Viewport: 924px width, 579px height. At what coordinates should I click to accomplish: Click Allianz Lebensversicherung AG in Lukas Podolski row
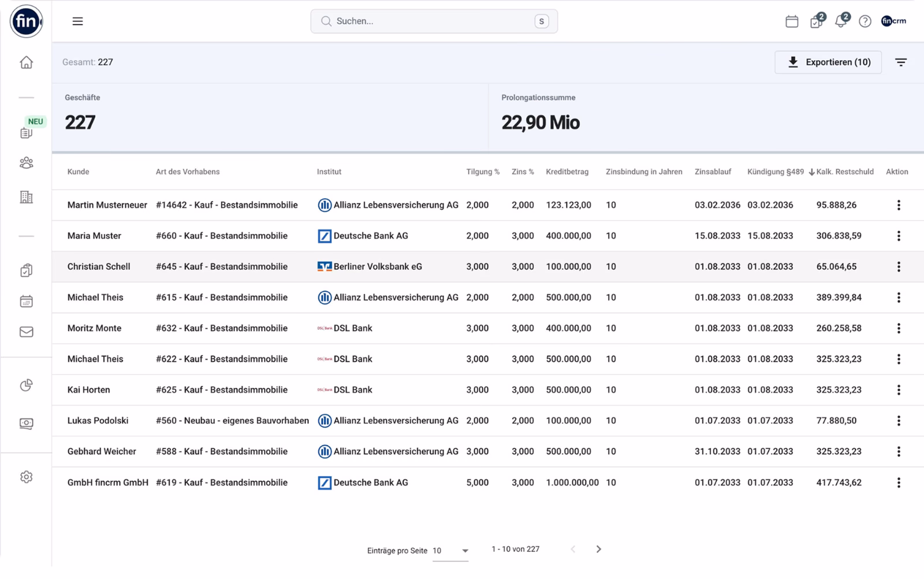(x=388, y=421)
